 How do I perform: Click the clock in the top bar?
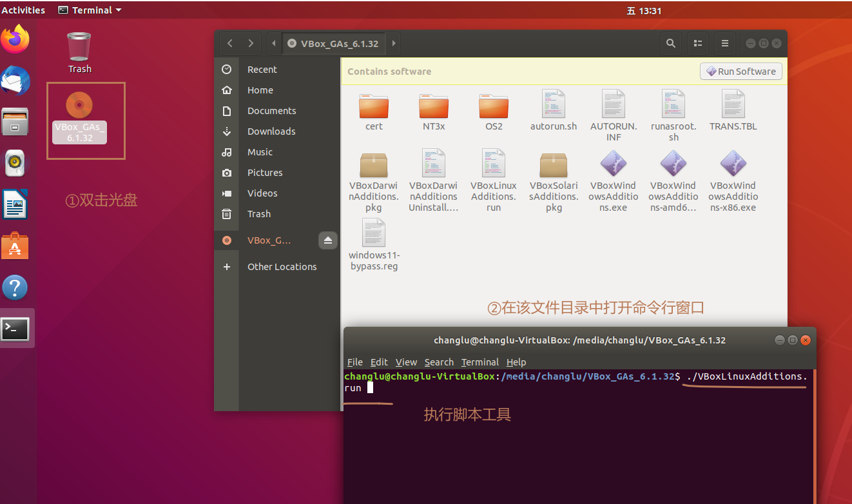(644, 10)
